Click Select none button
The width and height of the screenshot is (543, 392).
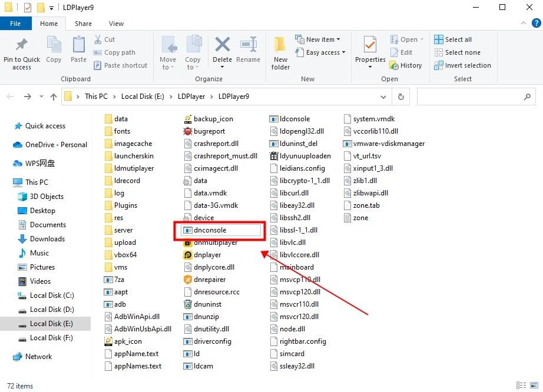point(457,52)
